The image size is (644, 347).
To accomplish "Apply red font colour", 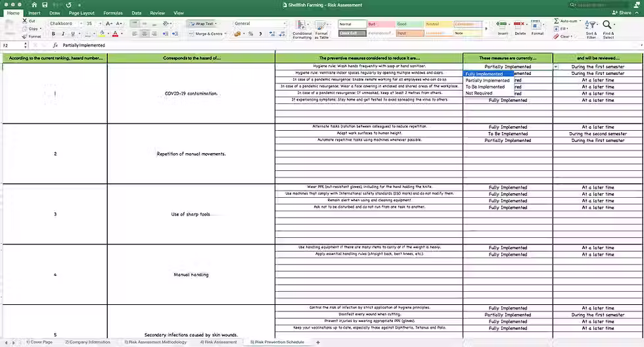I will [x=116, y=34].
